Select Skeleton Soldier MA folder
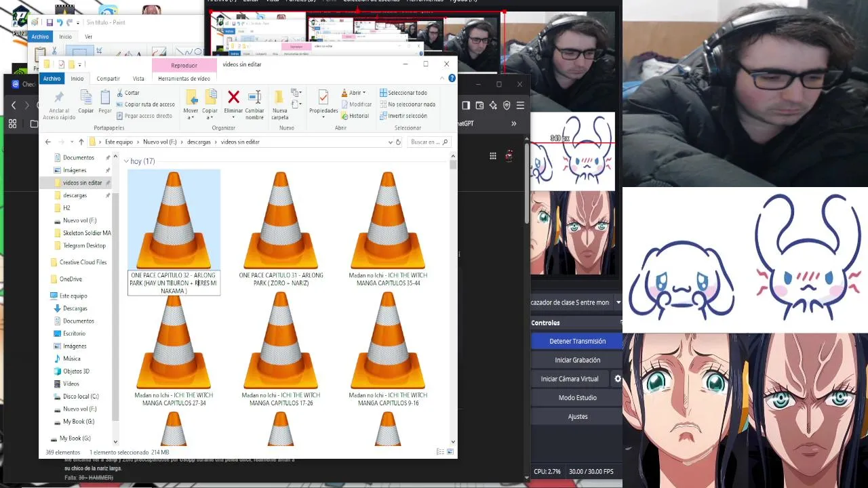The width and height of the screenshot is (868, 488). click(x=86, y=233)
